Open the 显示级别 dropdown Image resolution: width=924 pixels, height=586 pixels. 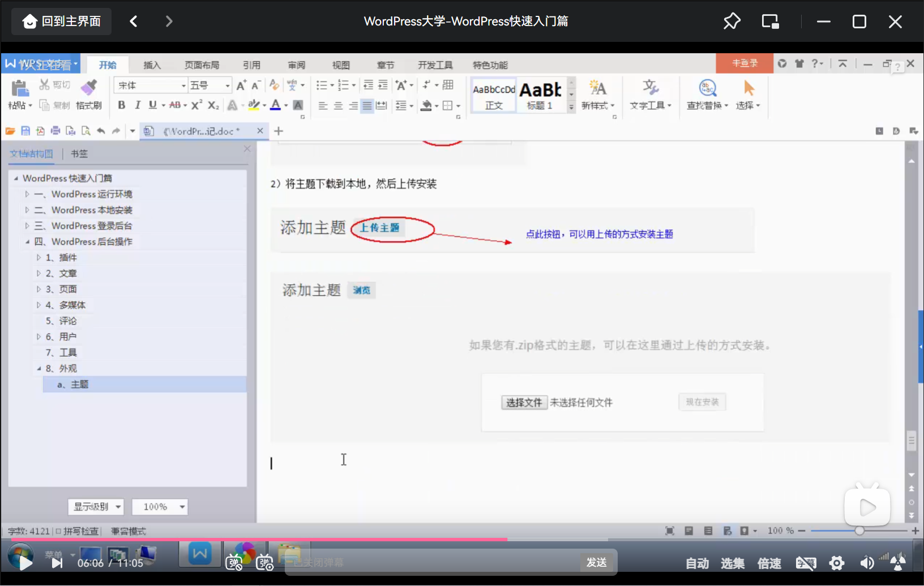pyautogui.click(x=96, y=507)
